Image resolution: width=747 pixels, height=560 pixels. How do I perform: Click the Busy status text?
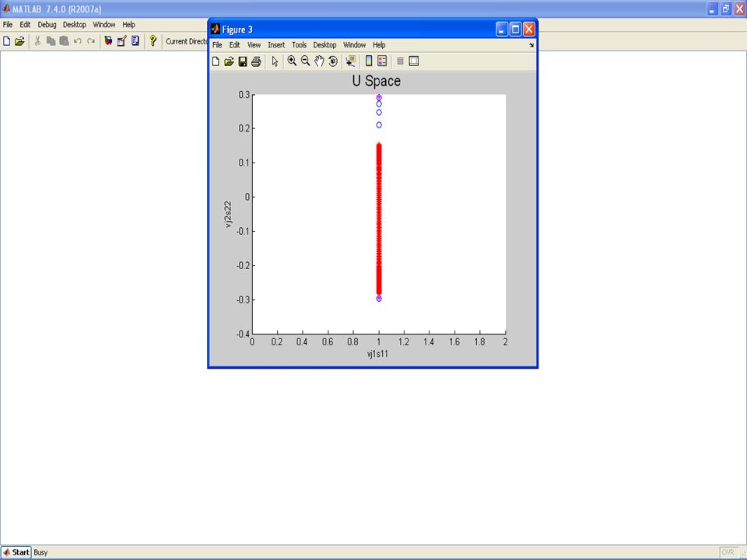[x=41, y=552]
